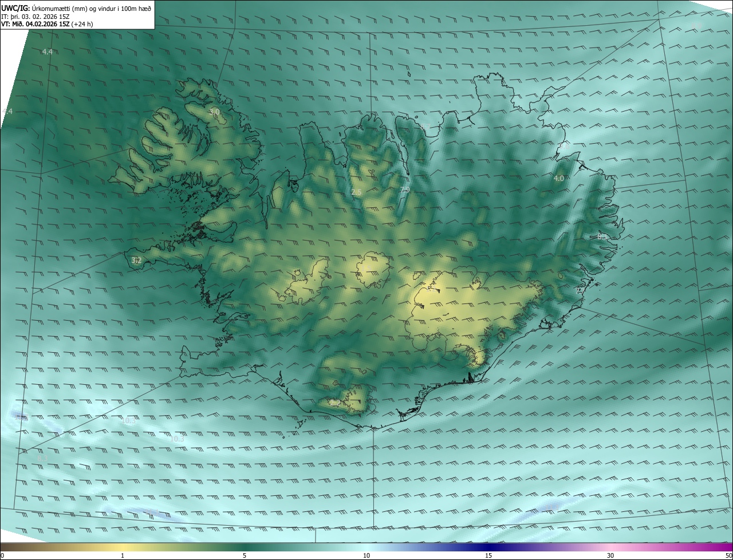Click the colour scale tick label '10'

366,555
